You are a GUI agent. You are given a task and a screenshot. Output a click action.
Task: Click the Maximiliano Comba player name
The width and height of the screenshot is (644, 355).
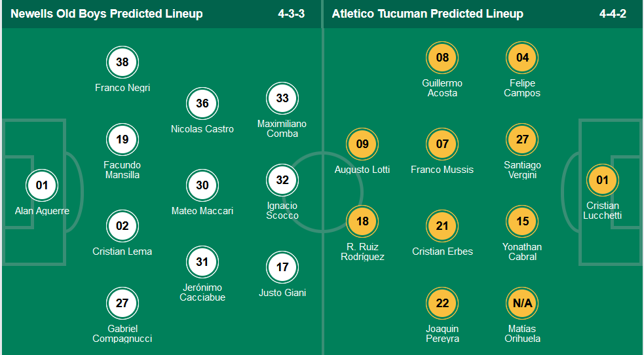coord(282,128)
